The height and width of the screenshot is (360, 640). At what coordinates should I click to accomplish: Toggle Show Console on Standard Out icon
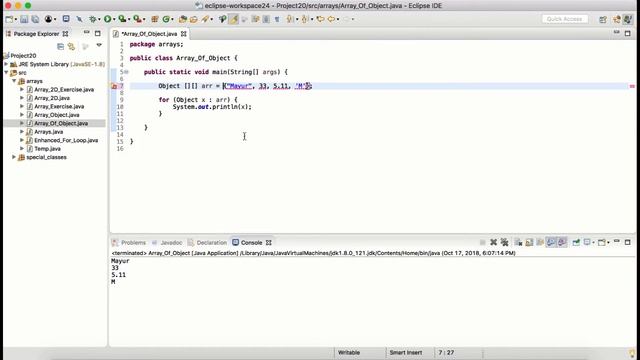[551, 242]
